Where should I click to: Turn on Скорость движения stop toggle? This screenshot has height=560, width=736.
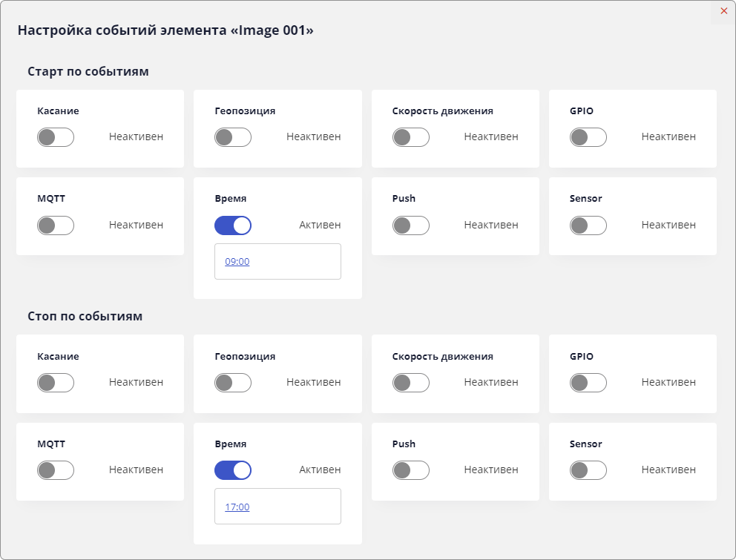click(x=411, y=383)
